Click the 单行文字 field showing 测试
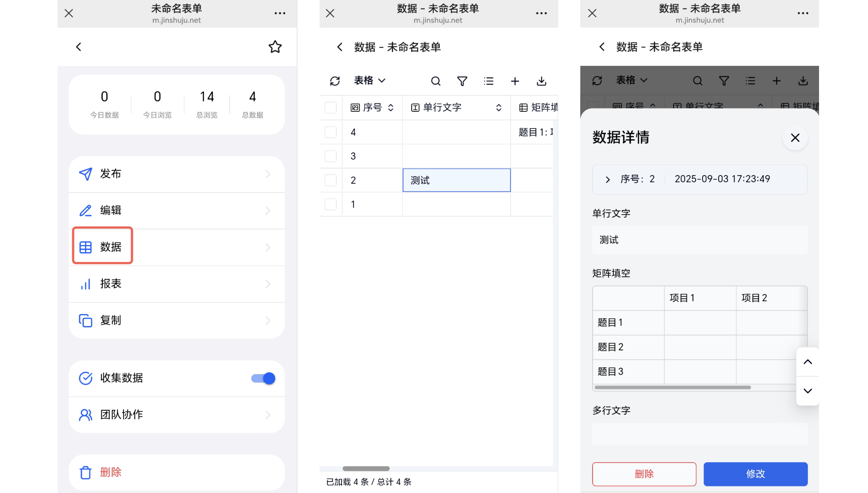Image resolution: width=868 pixels, height=493 pixels. pyautogui.click(x=699, y=240)
